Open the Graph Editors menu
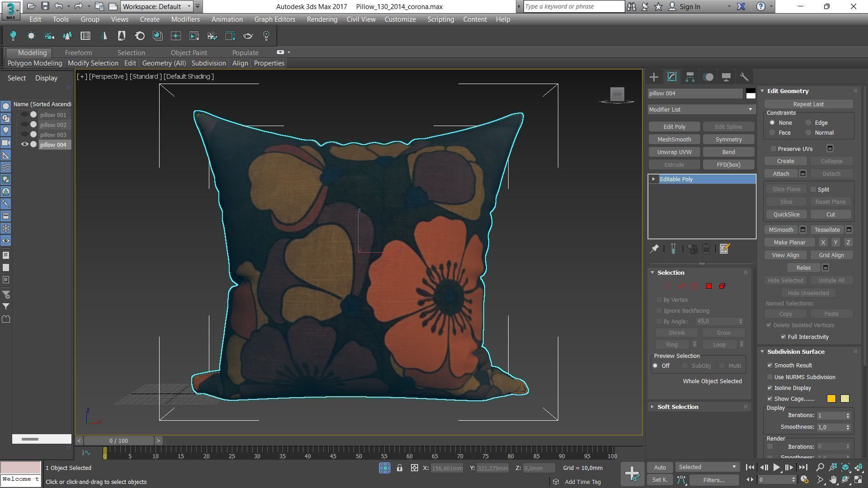This screenshot has height=488, width=868. [x=274, y=19]
